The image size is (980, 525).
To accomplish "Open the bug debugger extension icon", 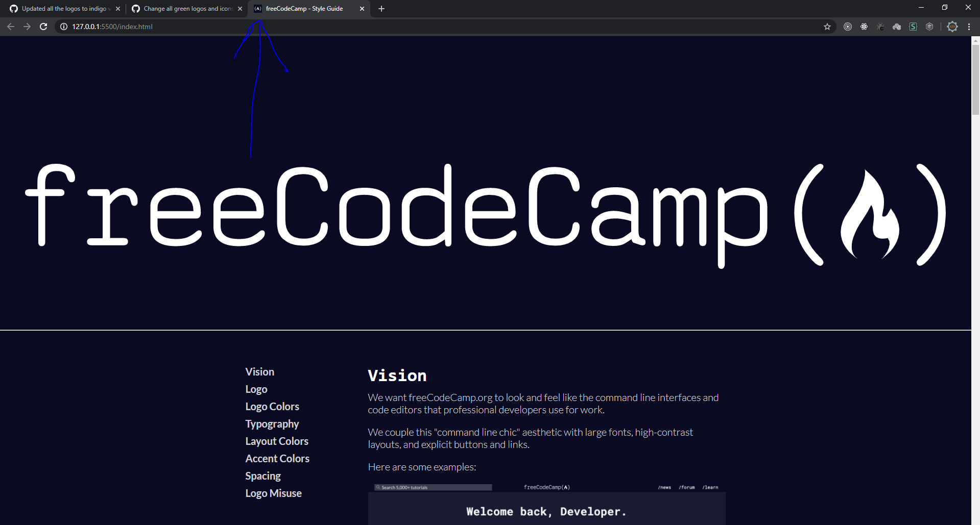I will coord(880,27).
